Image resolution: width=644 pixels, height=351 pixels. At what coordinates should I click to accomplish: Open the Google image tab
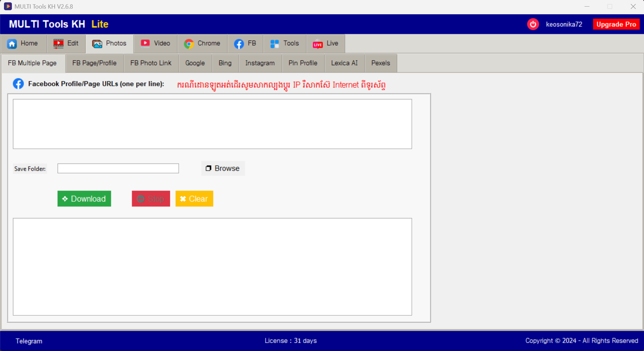pos(195,63)
